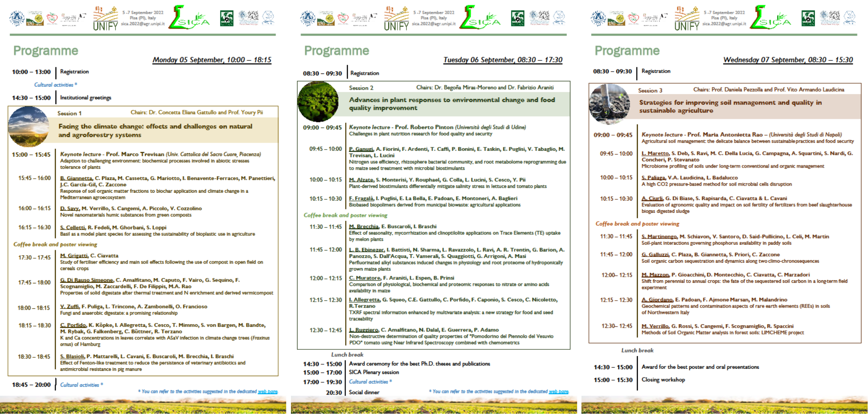The height and width of the screenshot is (414, 868).
Task: Click Session 2 title 'Advances in plant responses'
Action: click(452, 104)
